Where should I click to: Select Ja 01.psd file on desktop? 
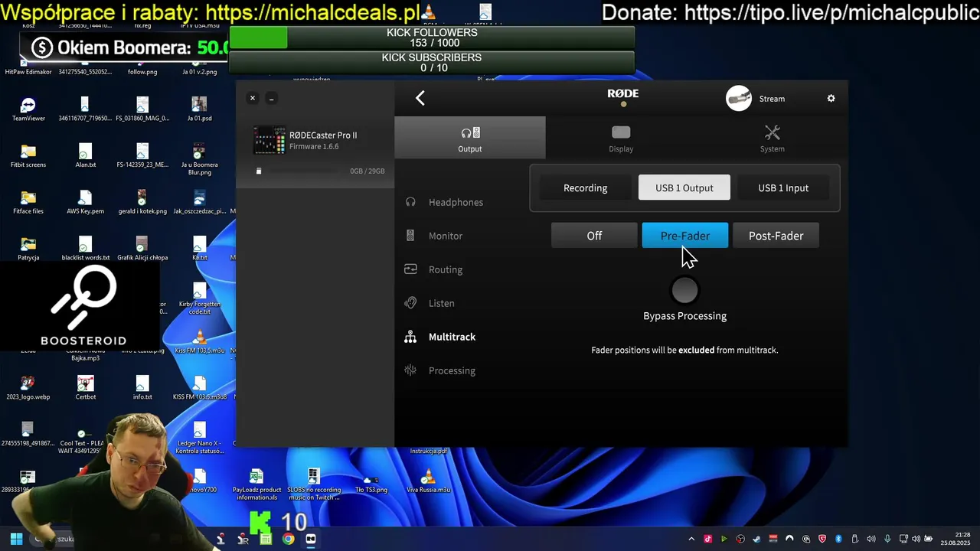click(199, 109)
